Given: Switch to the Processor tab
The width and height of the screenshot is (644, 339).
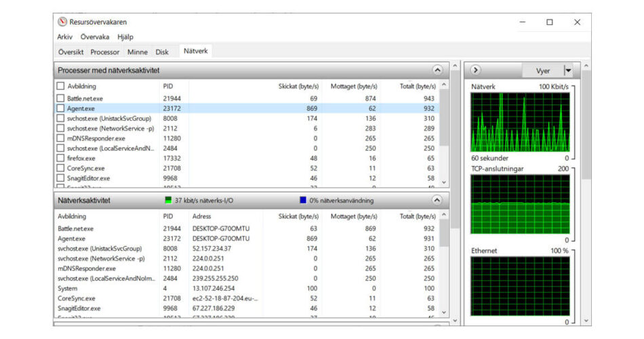Looking at the screenshot, I should pyautogui.click(x=105, y=52).
